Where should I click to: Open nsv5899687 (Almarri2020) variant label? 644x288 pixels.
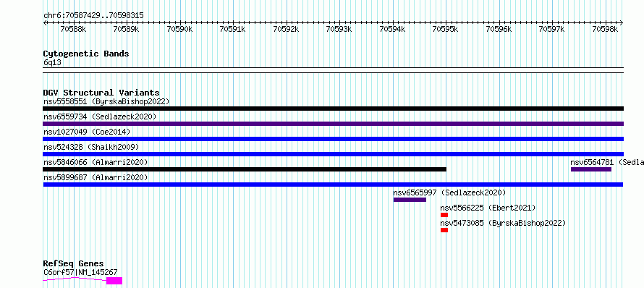96,177
